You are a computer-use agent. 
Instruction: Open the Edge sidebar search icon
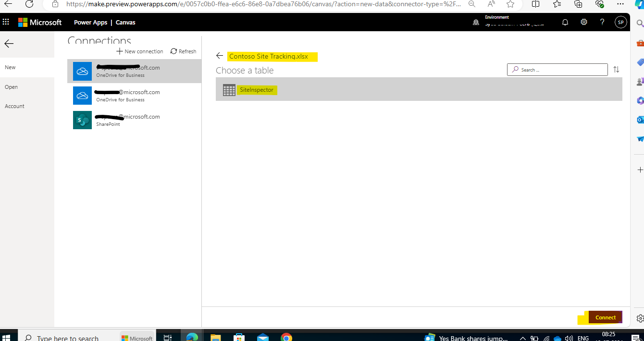(x=640, y=23)
